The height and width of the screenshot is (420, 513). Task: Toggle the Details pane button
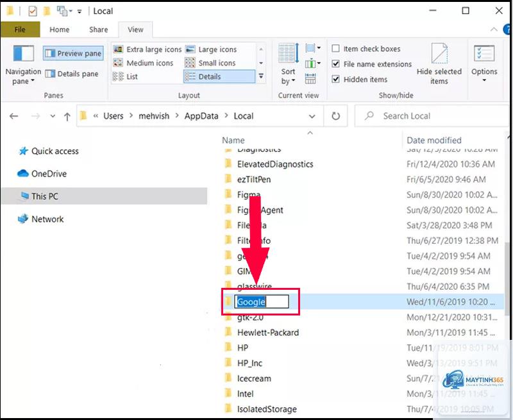point(72,74)
